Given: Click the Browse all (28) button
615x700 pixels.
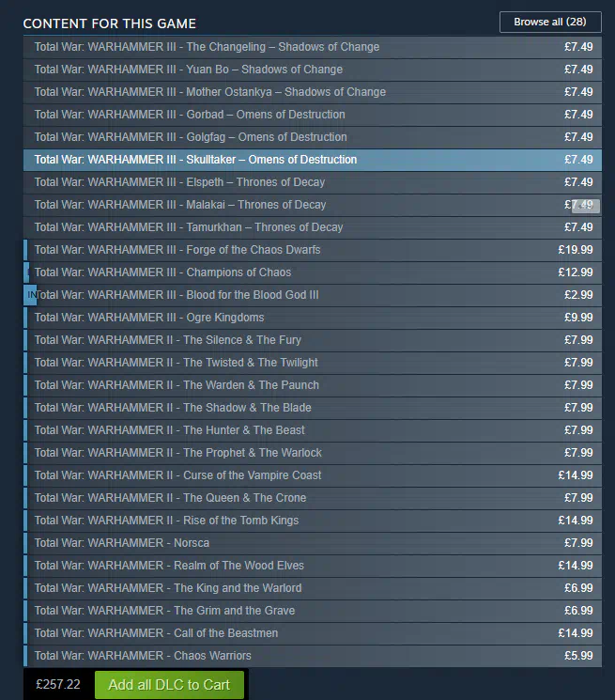Looking at the screenshot, I should coord(550,22).
